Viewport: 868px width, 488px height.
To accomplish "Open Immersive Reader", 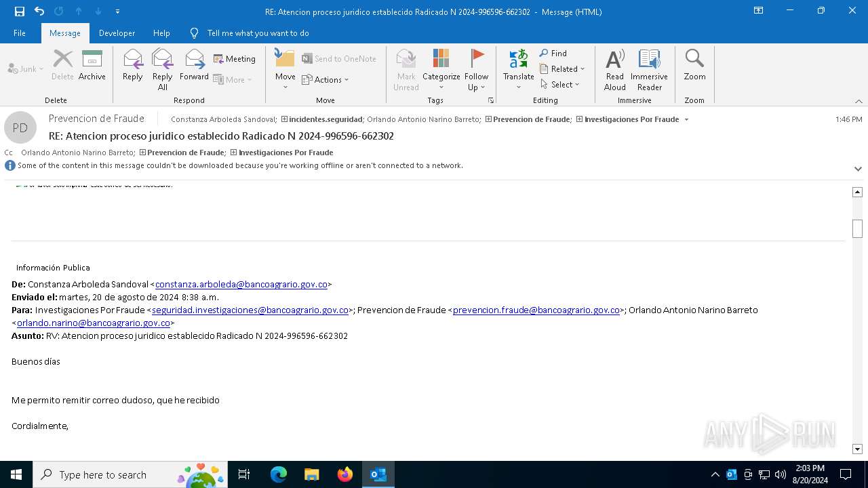I will (650, 70).
